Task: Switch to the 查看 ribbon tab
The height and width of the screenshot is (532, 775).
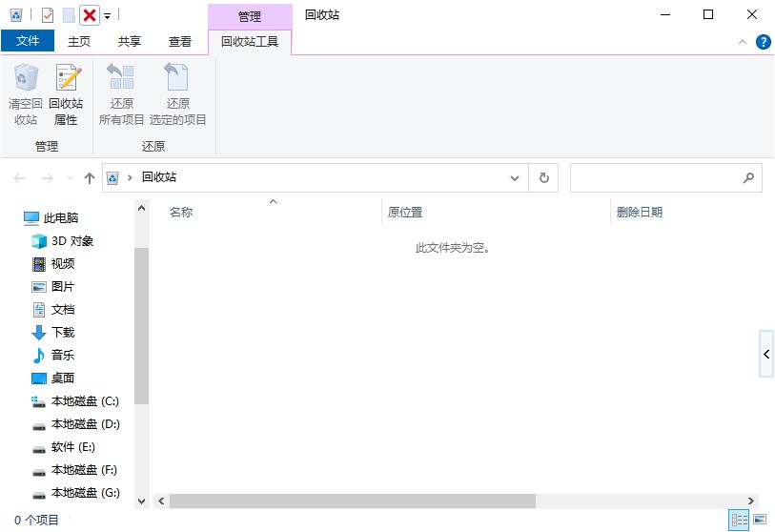Action: 180,42
